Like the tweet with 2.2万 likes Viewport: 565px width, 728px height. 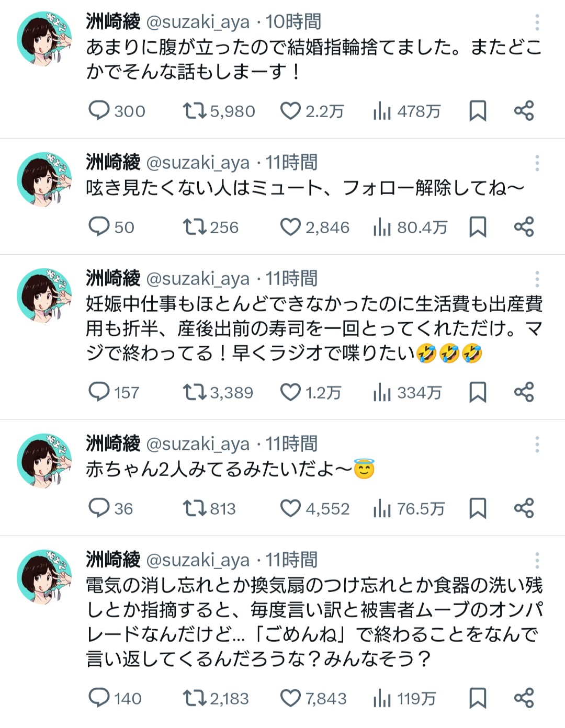[x=290, y=111]
